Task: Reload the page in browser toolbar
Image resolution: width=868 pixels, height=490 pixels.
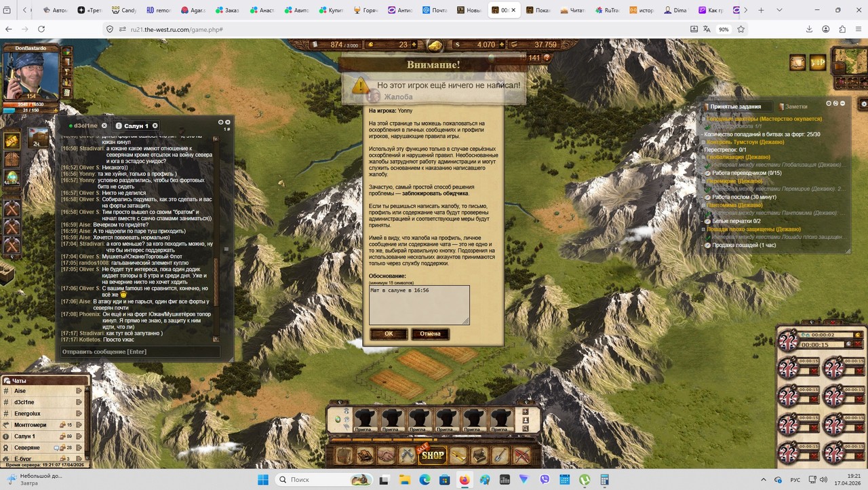Action: tap(42, 29)
